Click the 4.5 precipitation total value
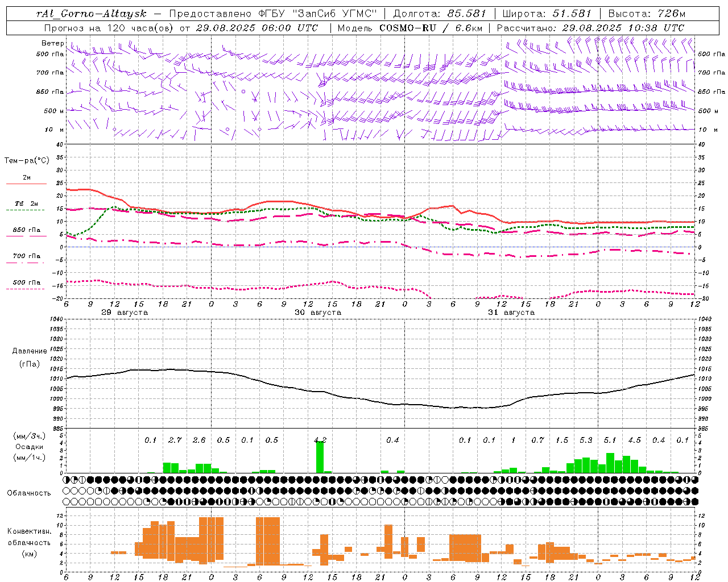The image size is (728, 582). pos(634,440)
